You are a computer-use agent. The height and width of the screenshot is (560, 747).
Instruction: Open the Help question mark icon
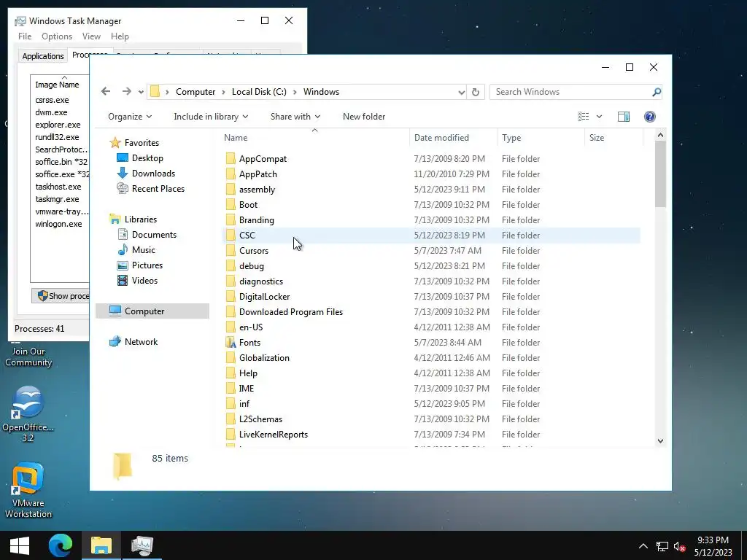pos(649,117)
